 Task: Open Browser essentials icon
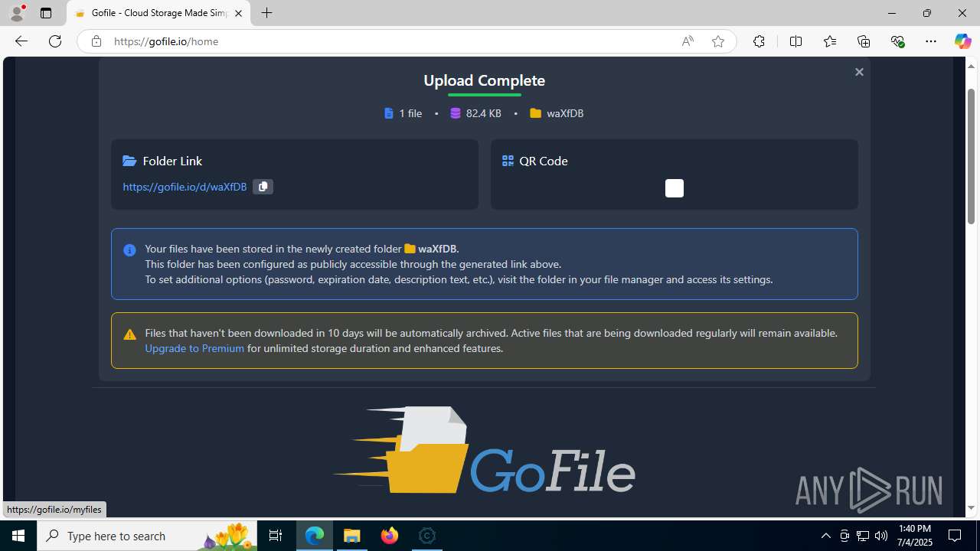click(x=897, y=41)
